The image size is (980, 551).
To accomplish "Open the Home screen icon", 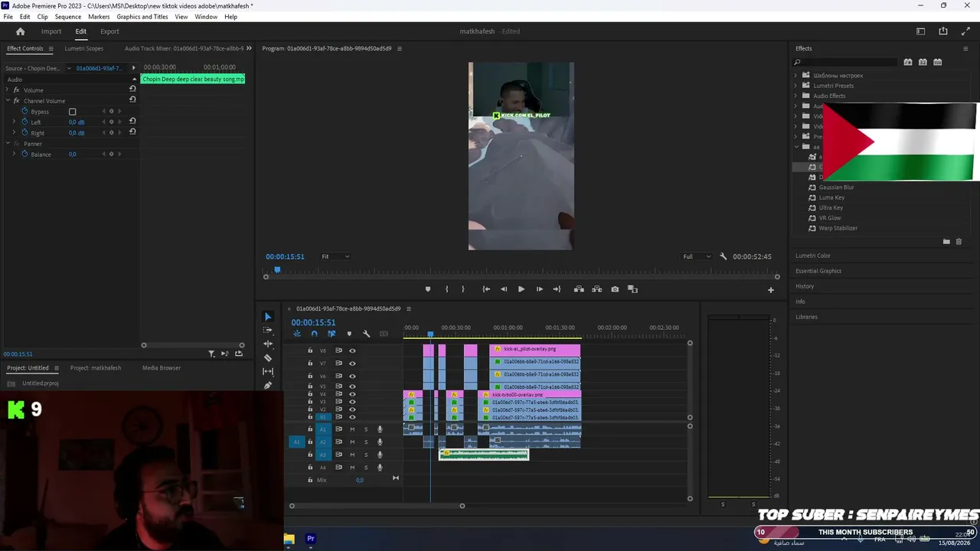I will click(x=20, y=31).
